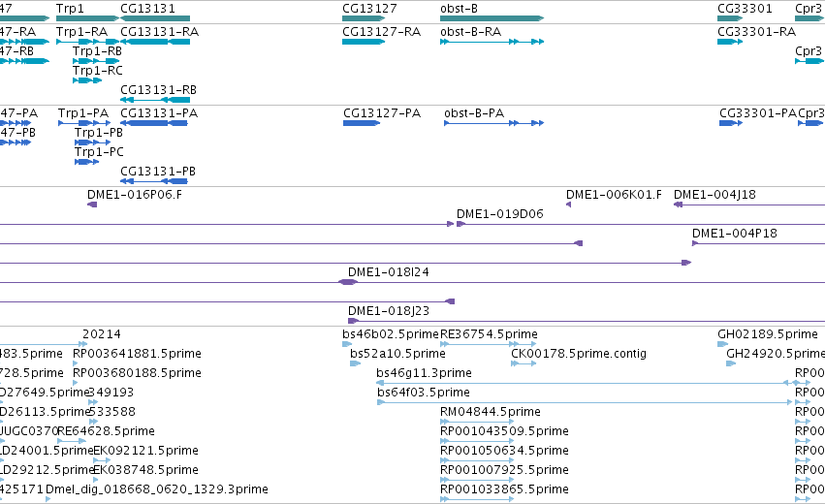Click the DME1-018J23 clone label
Image resolution: width=825 pixels, height=504 pixels.
(x=389, y=311)
